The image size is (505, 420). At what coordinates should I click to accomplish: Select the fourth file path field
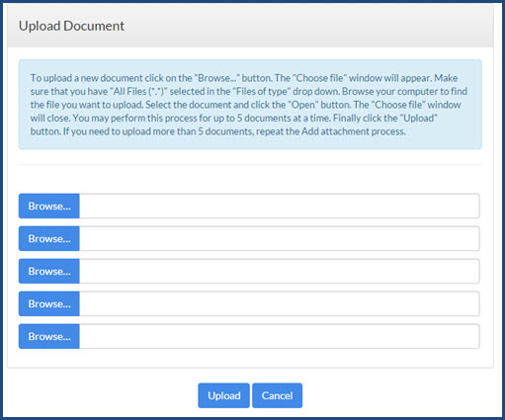coord(280,303)
